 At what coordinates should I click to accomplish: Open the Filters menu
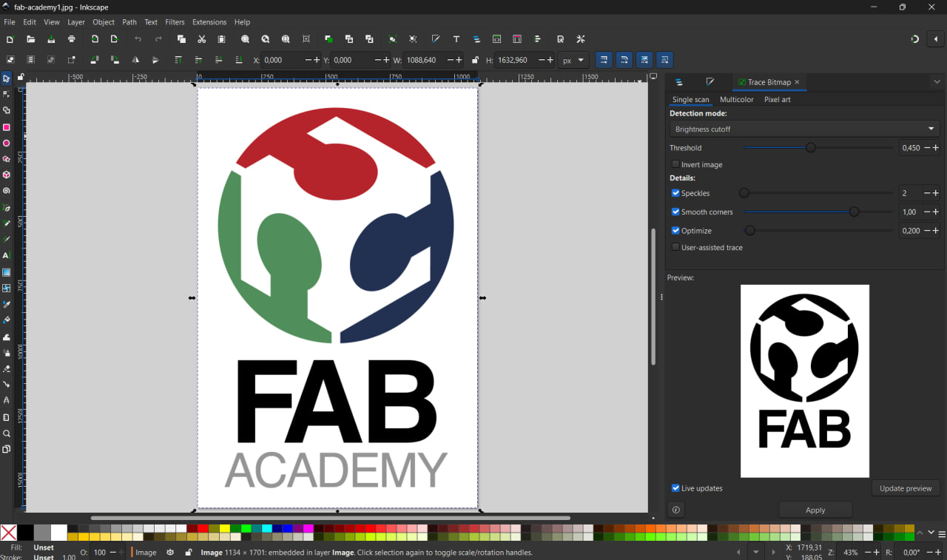(x=175, y=22)
